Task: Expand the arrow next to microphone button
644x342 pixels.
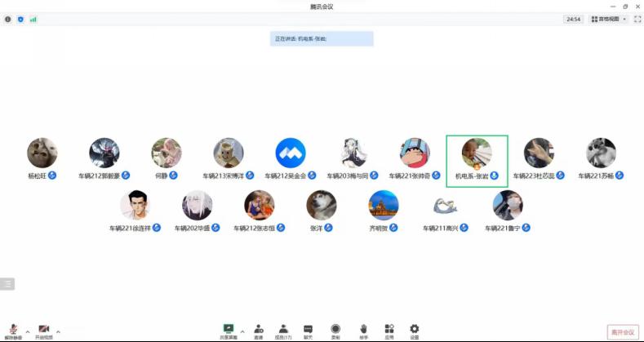Action: (28, 331)
